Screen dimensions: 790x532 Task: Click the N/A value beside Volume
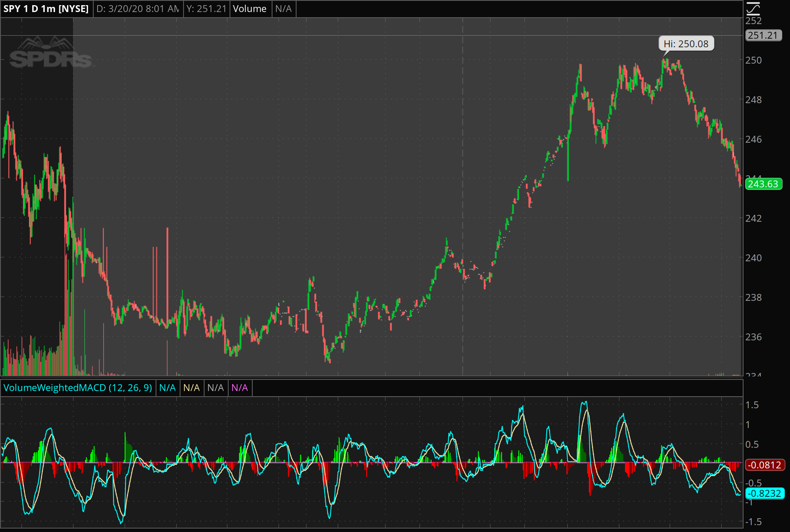pos(283,9)
